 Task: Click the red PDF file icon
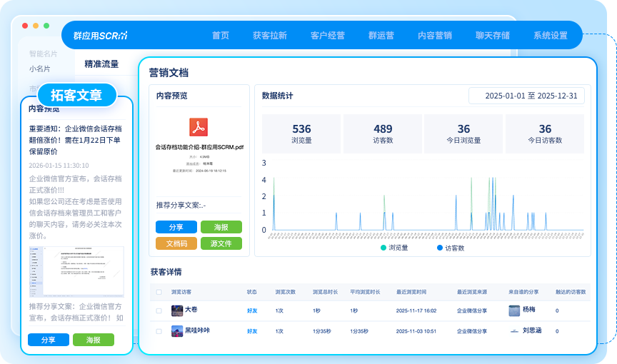pos(199,127)
